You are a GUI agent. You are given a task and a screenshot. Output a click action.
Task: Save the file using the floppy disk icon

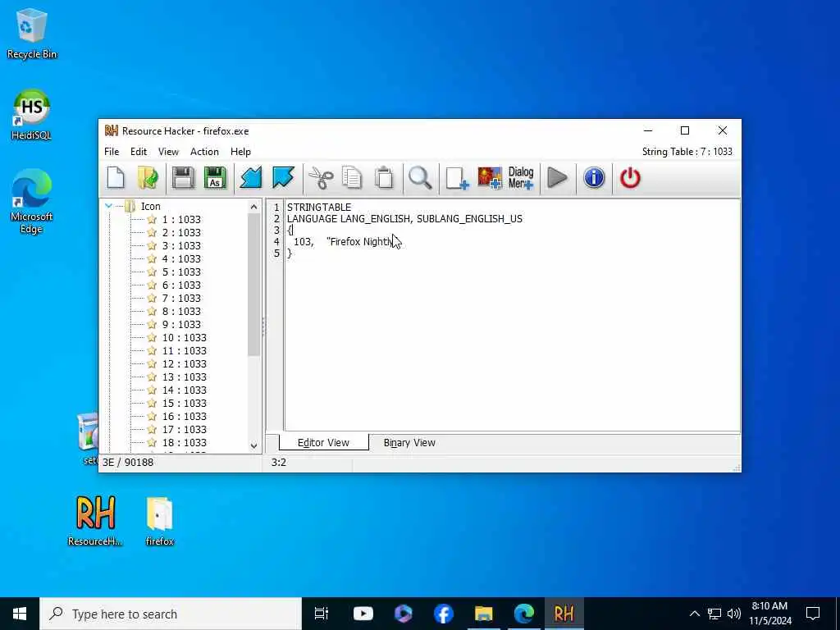click(183, 178)
